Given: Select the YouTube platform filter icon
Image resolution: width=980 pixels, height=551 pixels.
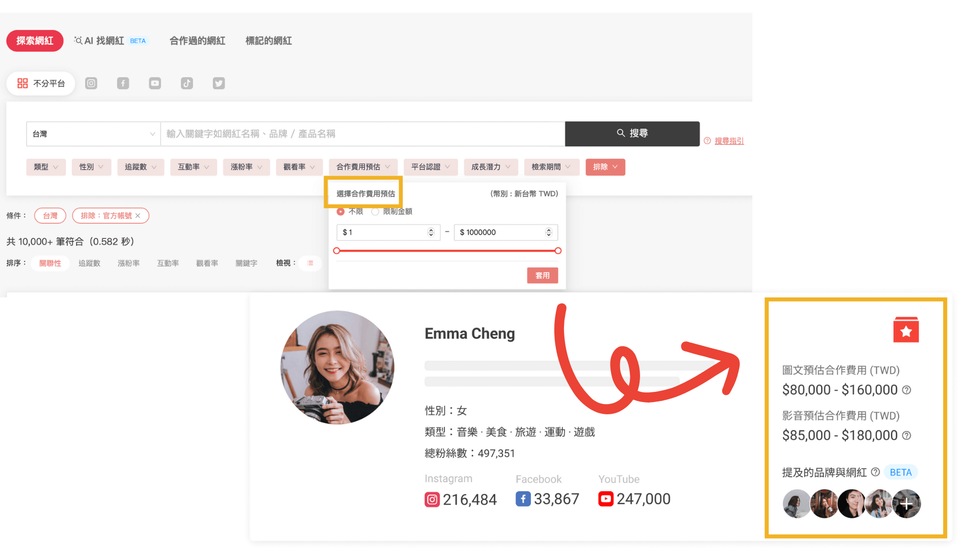Looking at the screenshot, I should 155,83.
